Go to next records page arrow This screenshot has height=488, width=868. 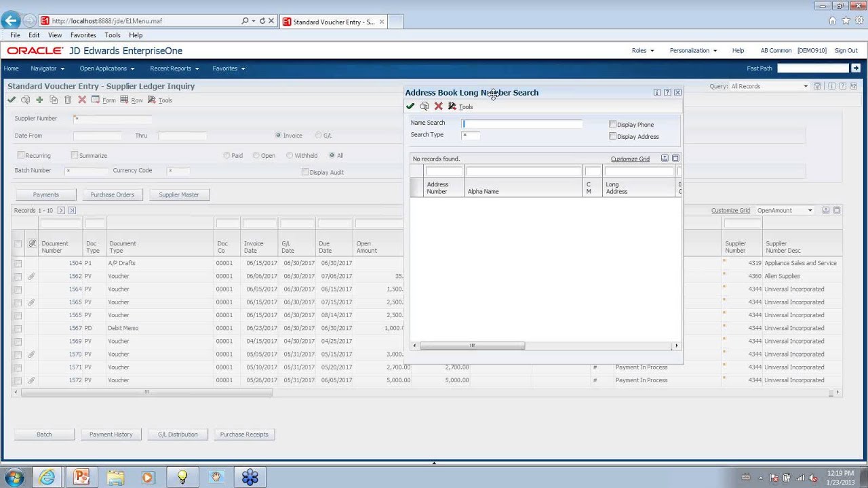point(61,210)
